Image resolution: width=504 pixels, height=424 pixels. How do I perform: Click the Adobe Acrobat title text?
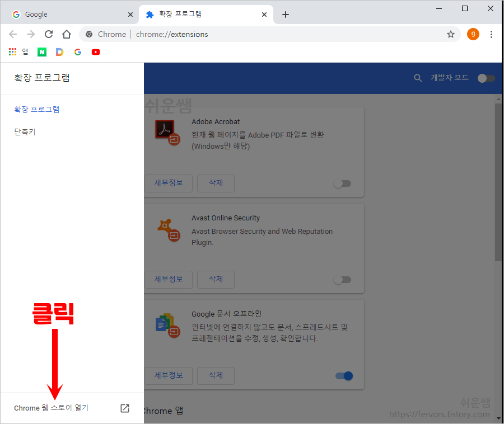click(x=216, y=122)
